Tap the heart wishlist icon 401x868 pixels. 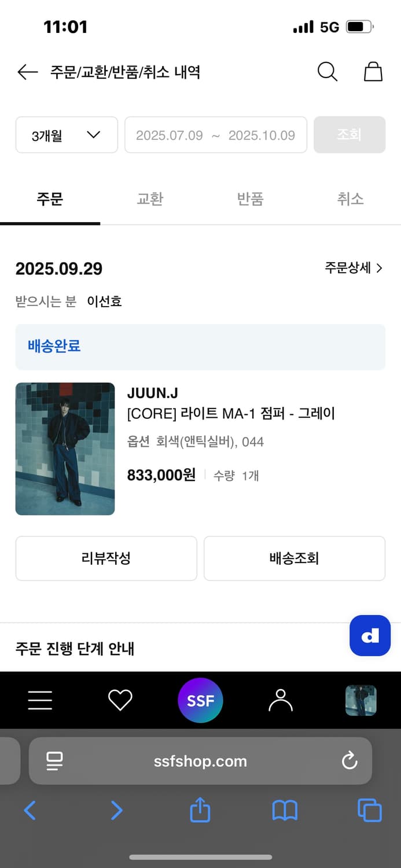coord(120,700)
